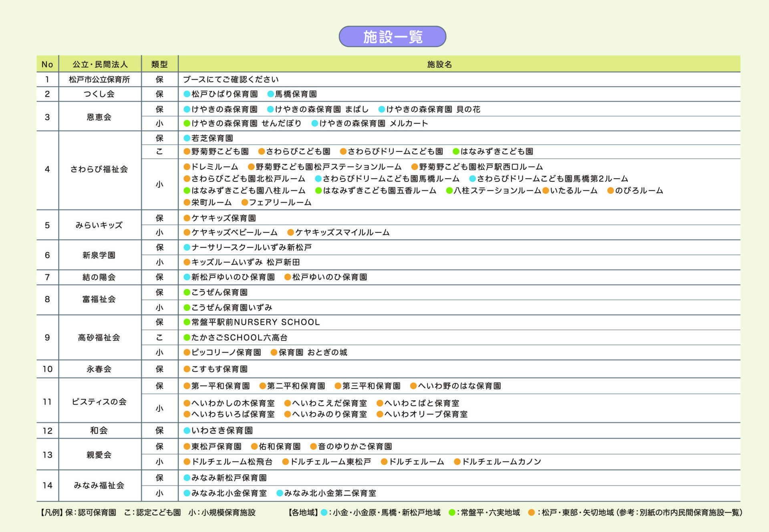The image size is (769, 532).
Task: Click 栄町ルーム facility name
Action: click(211, 202)
